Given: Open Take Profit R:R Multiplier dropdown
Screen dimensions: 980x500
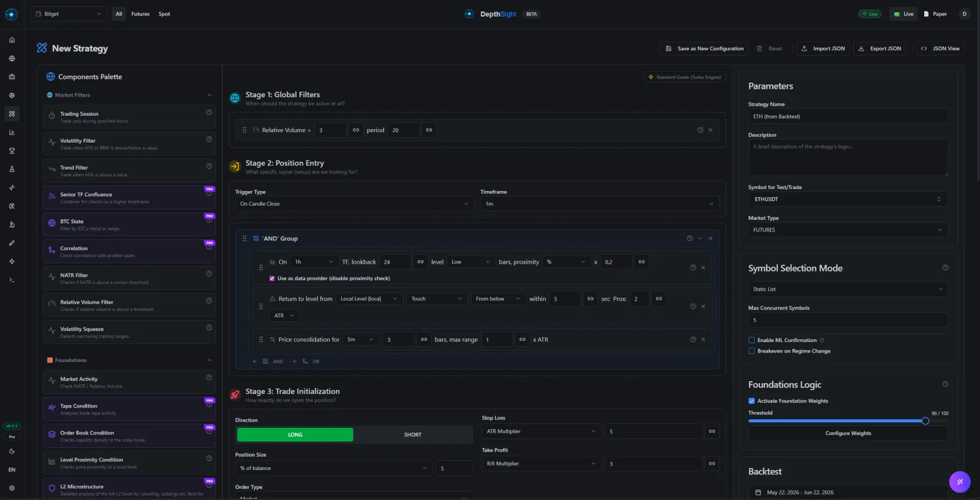Looking at the screenshot, I should pyautogui.click(x=541, y=464).
